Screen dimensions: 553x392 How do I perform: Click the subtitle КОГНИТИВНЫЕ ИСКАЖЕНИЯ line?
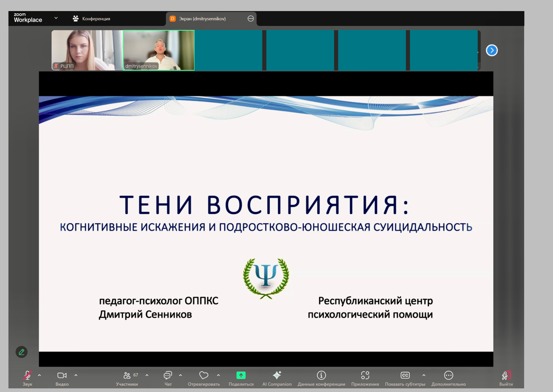[x=266, y=227]
